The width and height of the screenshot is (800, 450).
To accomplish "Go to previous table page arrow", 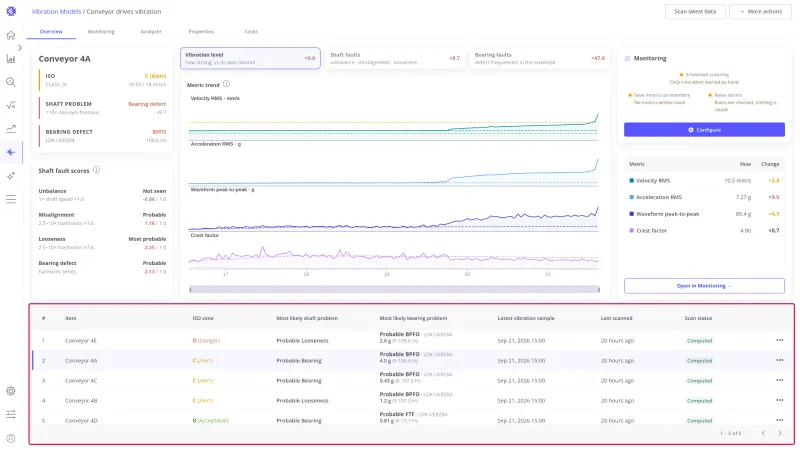I will [763, 433].
